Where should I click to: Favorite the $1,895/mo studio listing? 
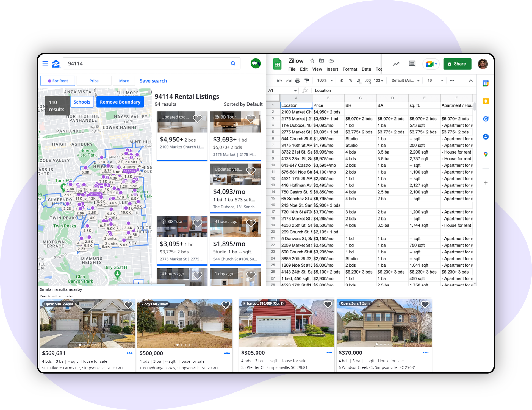(x=251, y=223)
